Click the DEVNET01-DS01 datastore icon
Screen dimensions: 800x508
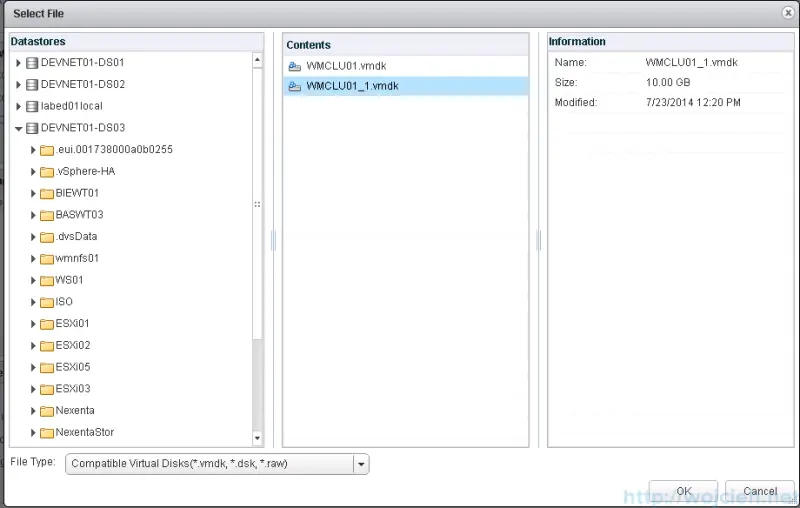(32, 63)
